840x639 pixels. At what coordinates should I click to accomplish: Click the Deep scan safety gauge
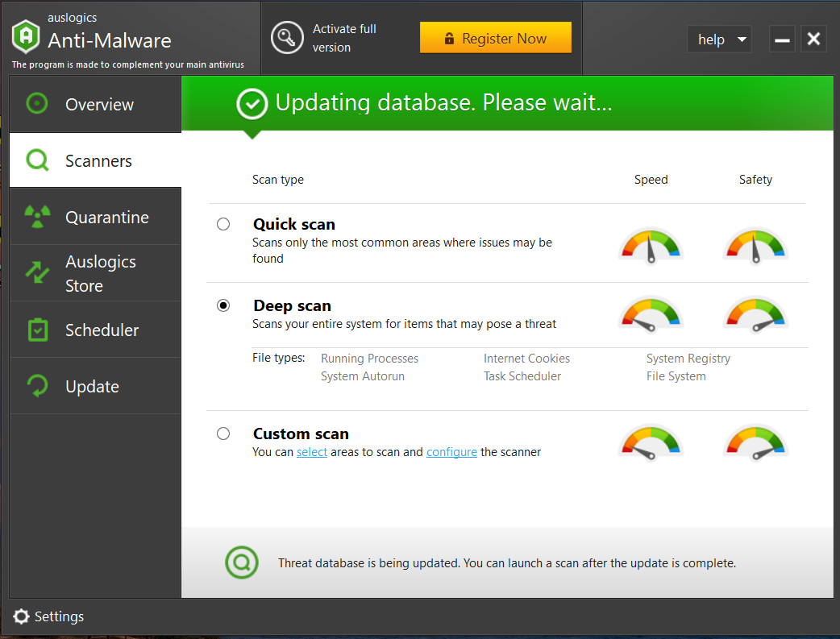[x=755, y=314]
